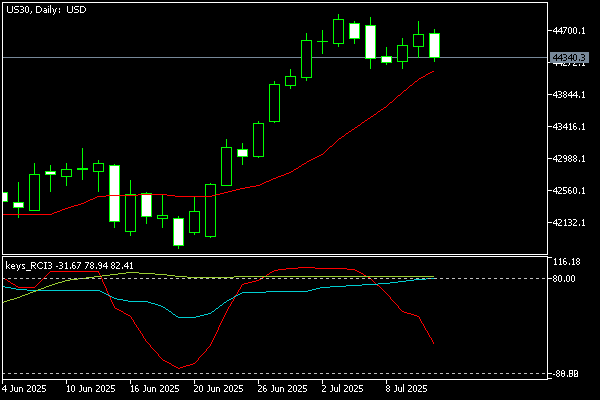600x400 pixels.
Task: Click price scale value 43416.1
Action: tap(569, 127)
